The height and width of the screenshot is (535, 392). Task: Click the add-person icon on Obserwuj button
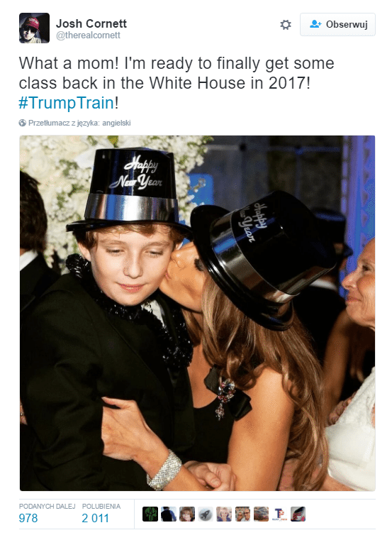pos(315,24)
